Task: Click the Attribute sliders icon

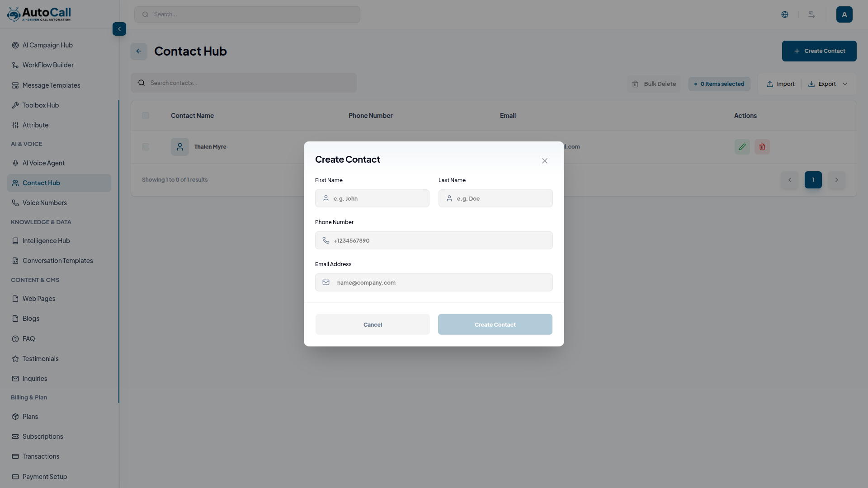Action: (x=15, y=125)
